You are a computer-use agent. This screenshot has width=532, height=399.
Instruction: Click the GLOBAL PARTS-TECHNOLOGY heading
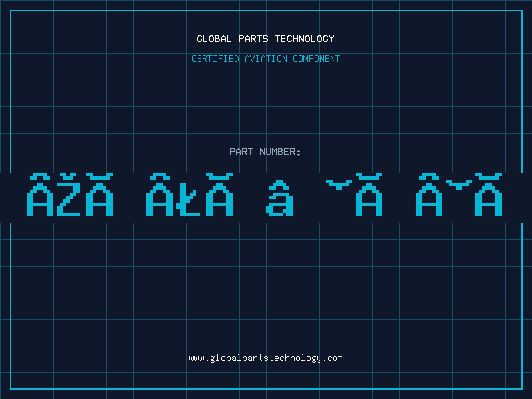(265, 39)
